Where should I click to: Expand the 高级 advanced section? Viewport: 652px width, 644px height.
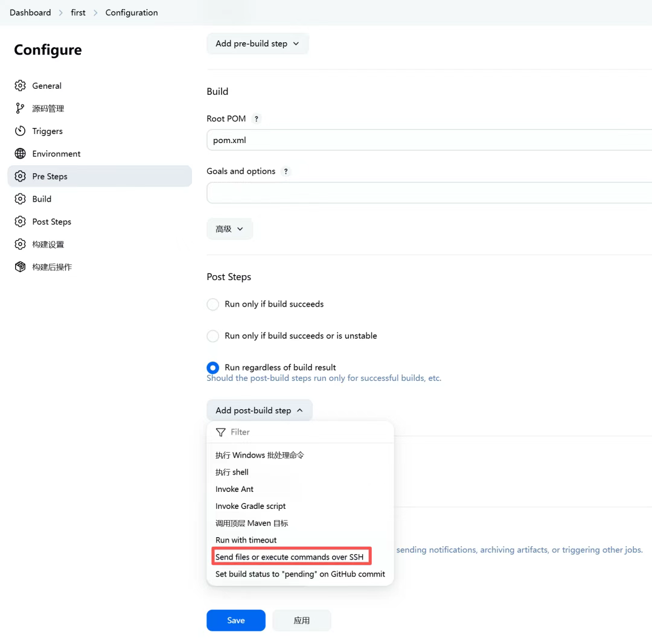pos(229,229)
